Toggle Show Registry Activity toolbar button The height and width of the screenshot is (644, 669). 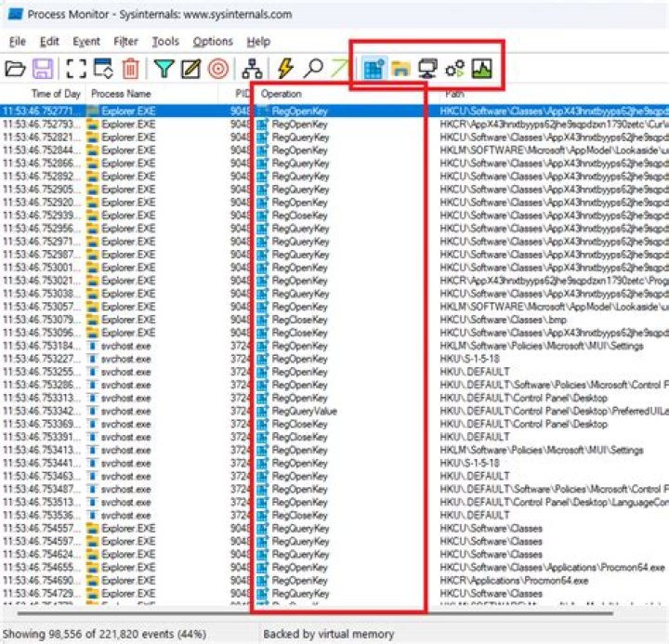tap(374, 68)
